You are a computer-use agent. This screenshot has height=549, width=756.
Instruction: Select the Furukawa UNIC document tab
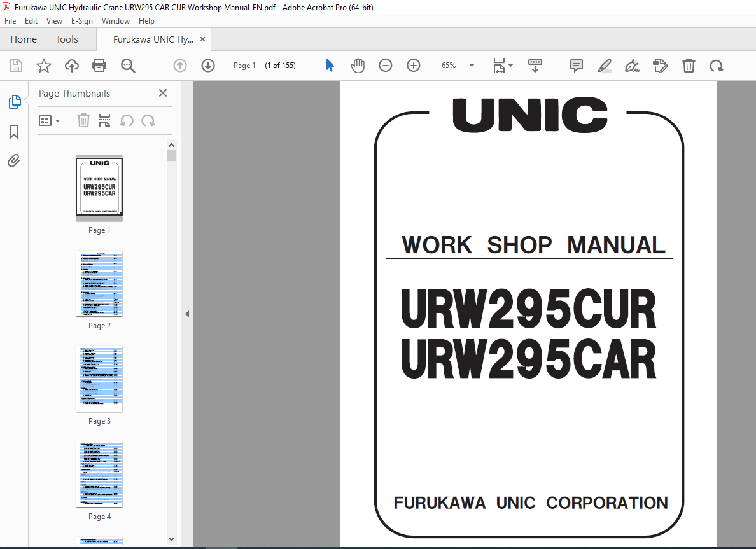(x=153, y=39)
